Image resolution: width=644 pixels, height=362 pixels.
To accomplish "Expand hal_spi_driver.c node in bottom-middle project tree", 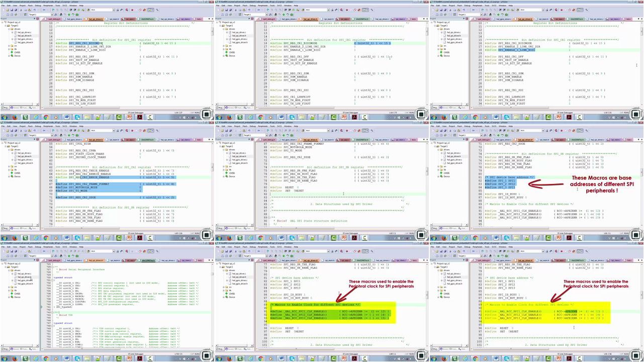I will pos(227,274).
